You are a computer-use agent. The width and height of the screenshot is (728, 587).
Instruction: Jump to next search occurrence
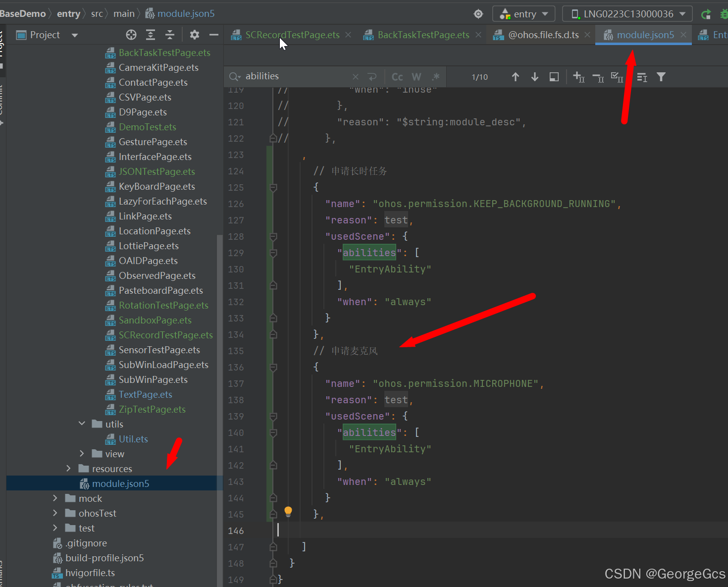coord(535,77)
